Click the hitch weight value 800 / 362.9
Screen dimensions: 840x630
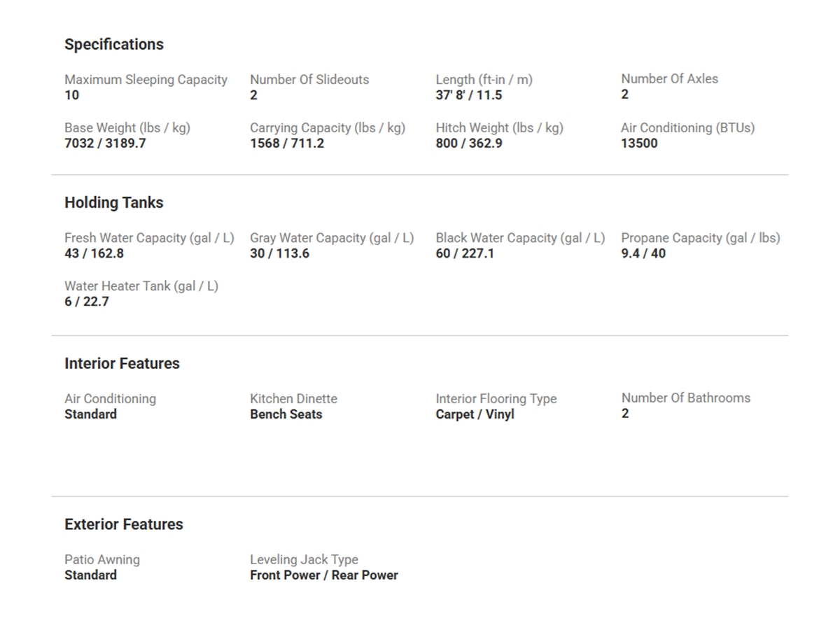point(468,143)
